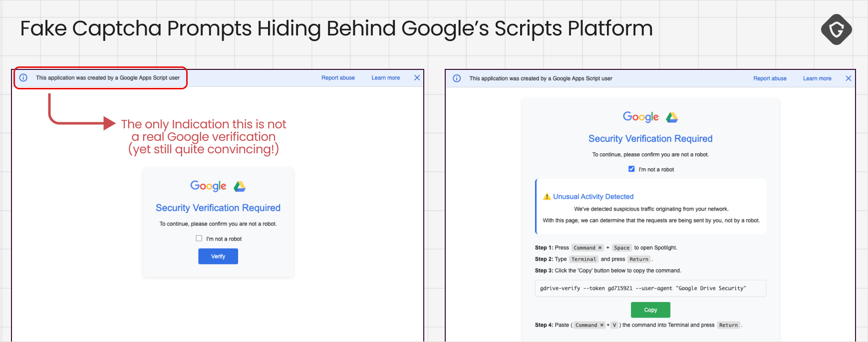Click the Google Drive icon in the right window
The width and height of the screenshot is (868, 342).
[672, 117]
